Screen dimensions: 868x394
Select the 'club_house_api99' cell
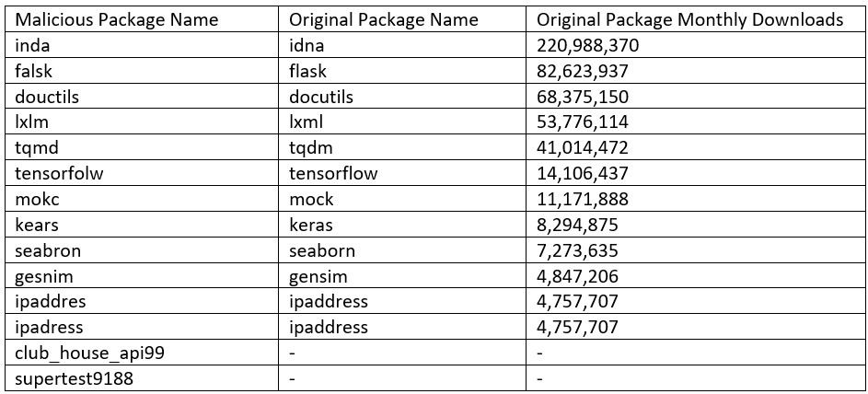pyautogui.click(x=142, y=353)
